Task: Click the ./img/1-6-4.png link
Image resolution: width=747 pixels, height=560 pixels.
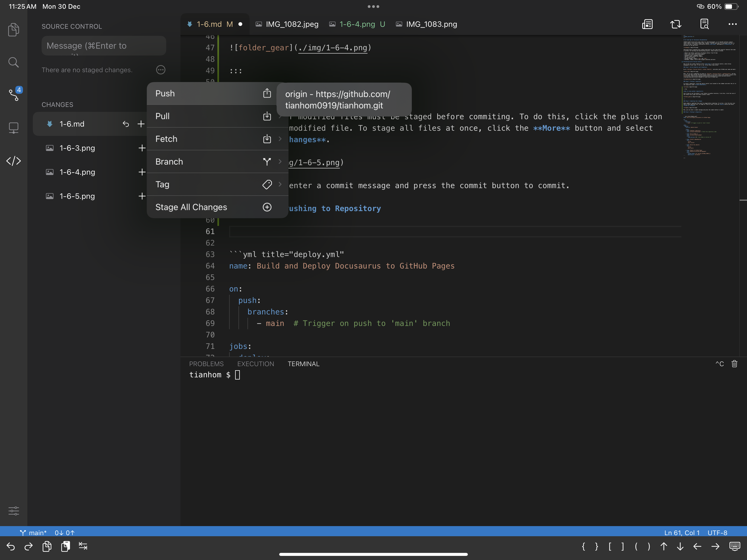Action: (x=333, y=48)
